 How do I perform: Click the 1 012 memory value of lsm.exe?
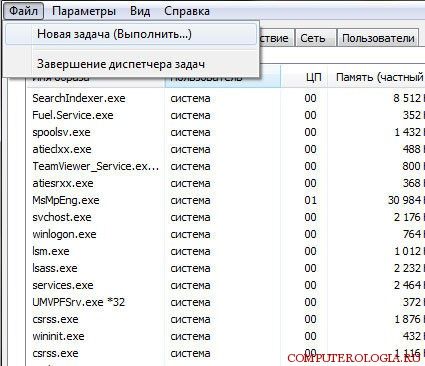pyautogui.click(x=408, y=251)
